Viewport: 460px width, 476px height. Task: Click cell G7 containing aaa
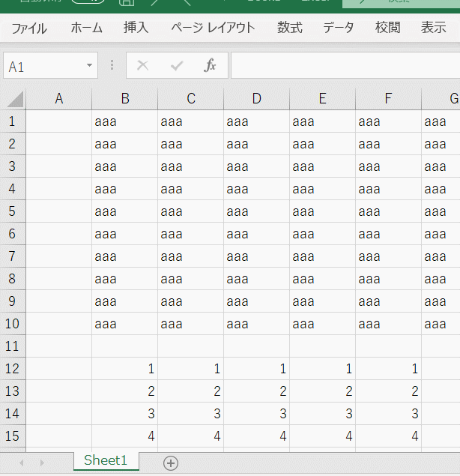point(441,256)
